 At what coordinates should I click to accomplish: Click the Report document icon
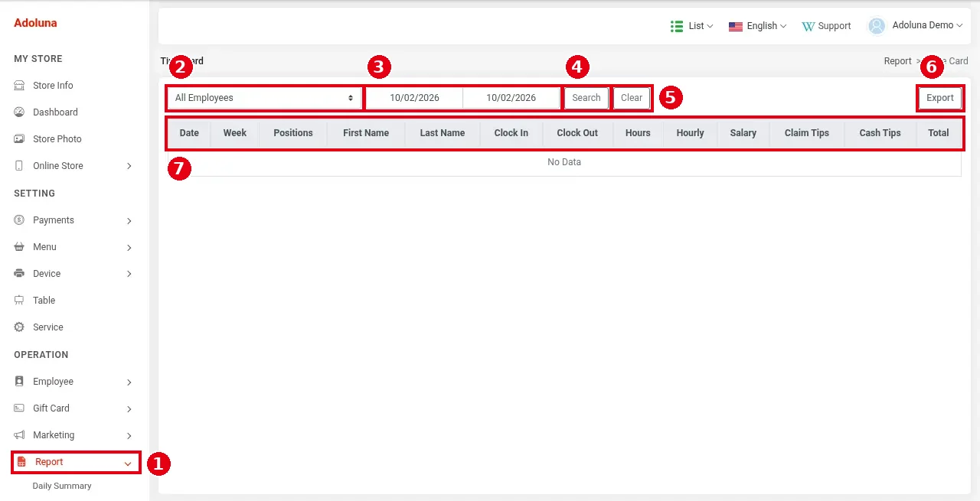point(21,462)
